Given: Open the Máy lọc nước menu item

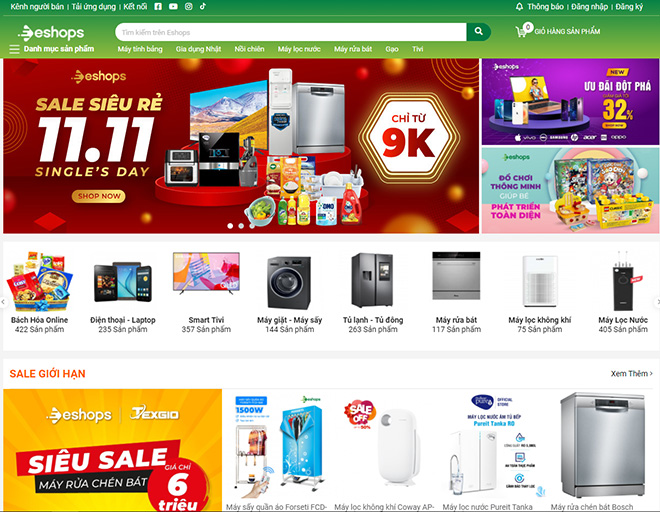Looking at the screenshot, I should pos(299,49).
